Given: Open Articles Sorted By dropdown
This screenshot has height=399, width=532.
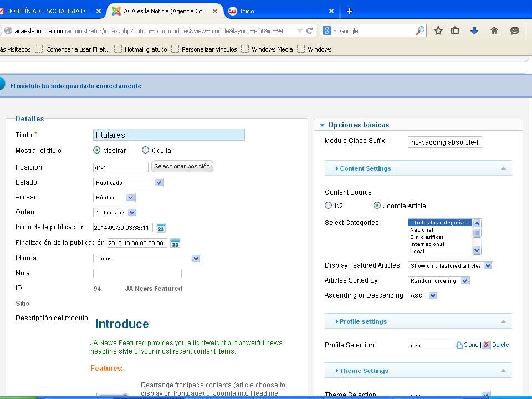Looking at the screenshot, I should 439,280.
